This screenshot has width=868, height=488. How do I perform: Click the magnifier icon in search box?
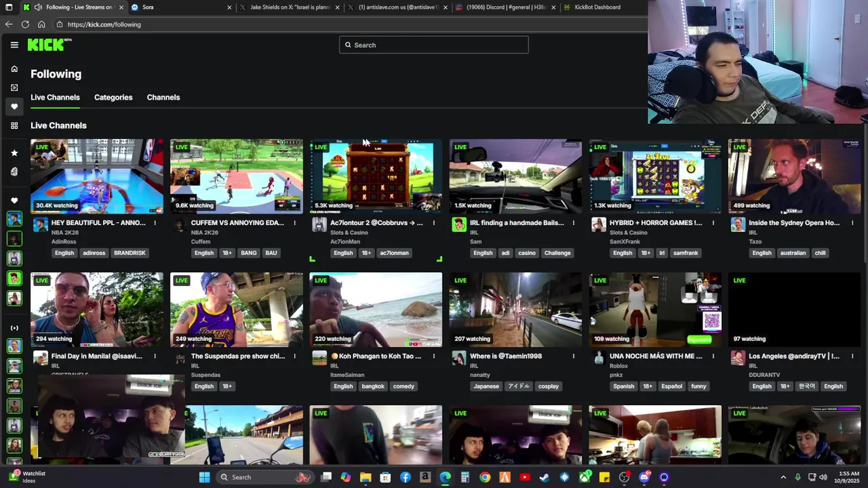pos(348,45)
